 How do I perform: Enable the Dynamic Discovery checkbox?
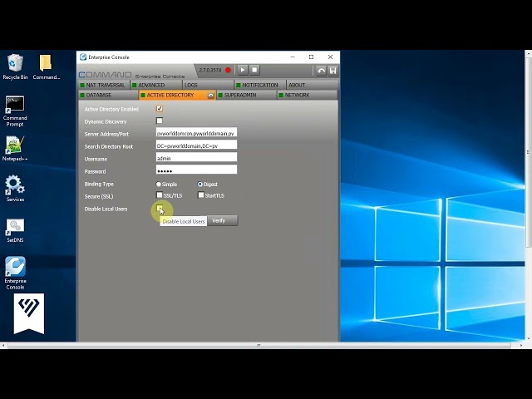coord(160,121)
